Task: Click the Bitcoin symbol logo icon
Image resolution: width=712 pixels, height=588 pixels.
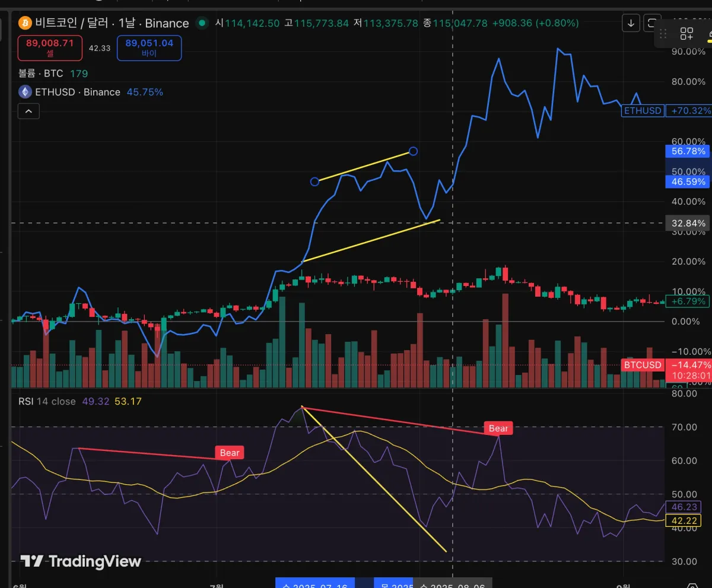Action: [25, 23]
